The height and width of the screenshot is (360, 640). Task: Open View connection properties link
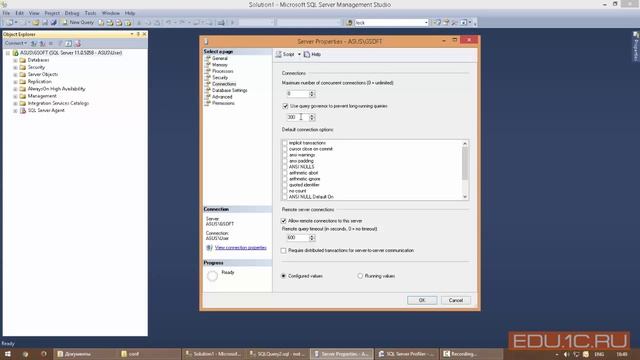click(x=240, y=248)
